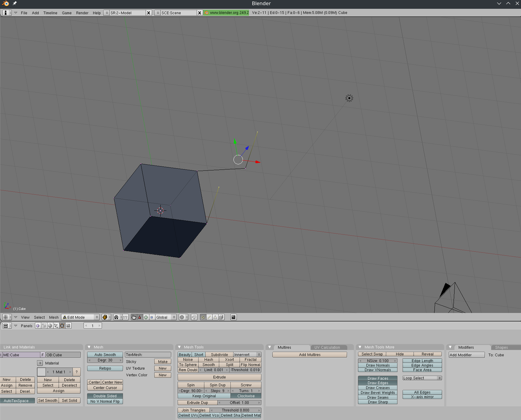Screen dimensions: 521x420
Task: Turn on Auto Smooth in Mesh panel
Action: 105,355
